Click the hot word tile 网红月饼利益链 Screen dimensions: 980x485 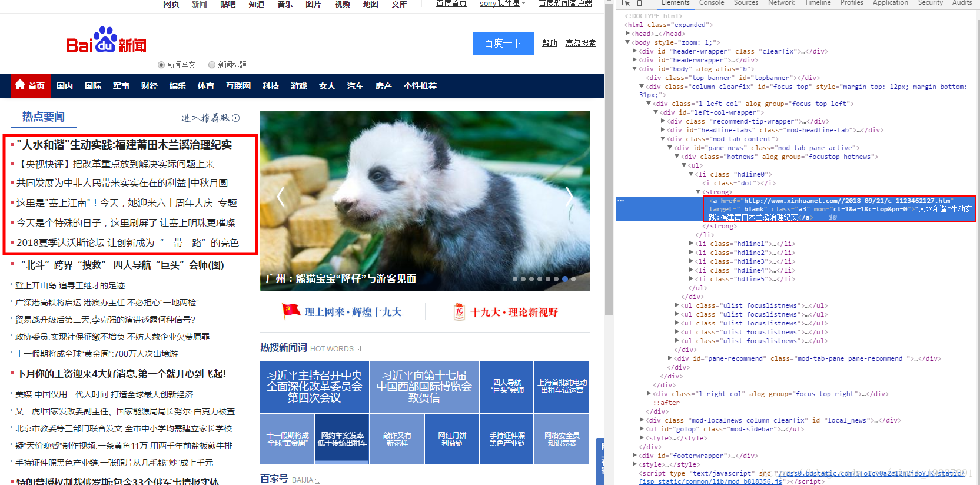coord(452,439)
